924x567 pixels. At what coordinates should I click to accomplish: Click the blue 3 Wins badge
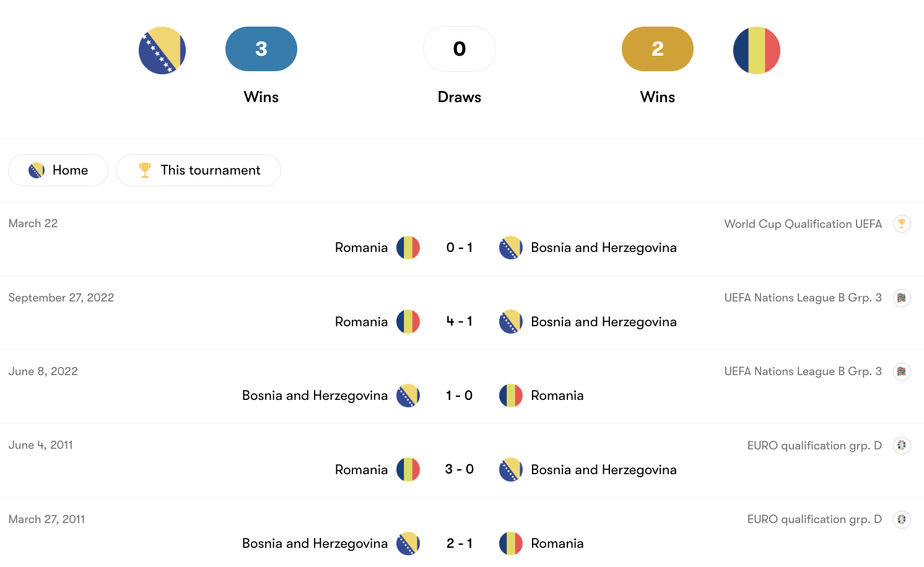[261, 49]
